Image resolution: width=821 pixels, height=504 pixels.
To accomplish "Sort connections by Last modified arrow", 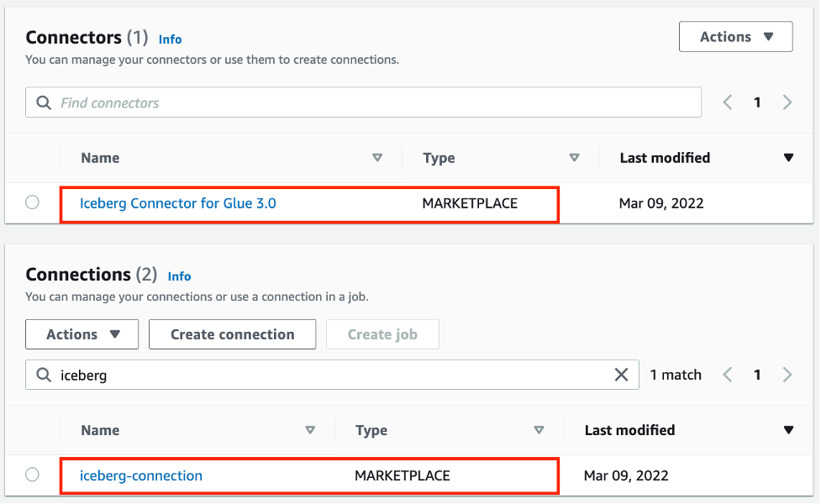I will [787, 430].
